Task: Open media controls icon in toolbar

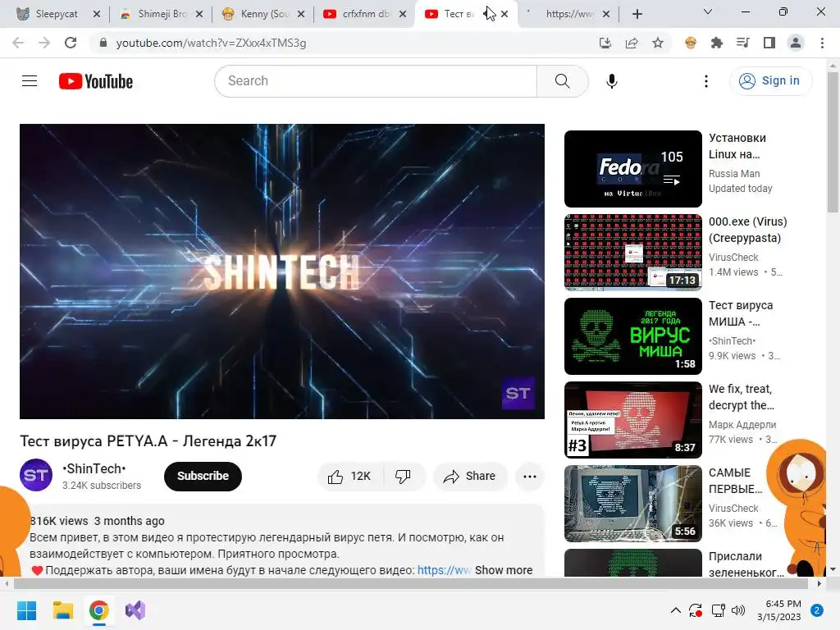Action: (x=743, y=43)
